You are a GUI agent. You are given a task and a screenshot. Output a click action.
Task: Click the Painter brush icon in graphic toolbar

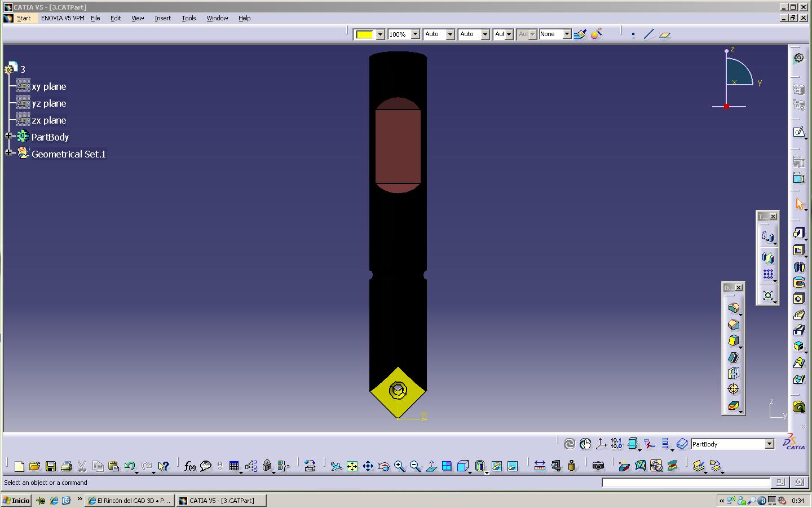point(580,34)
